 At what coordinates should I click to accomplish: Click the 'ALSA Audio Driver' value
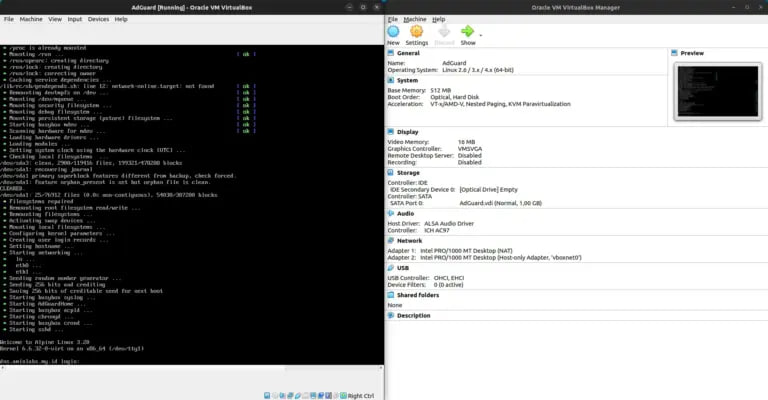[x=449, y=224]
